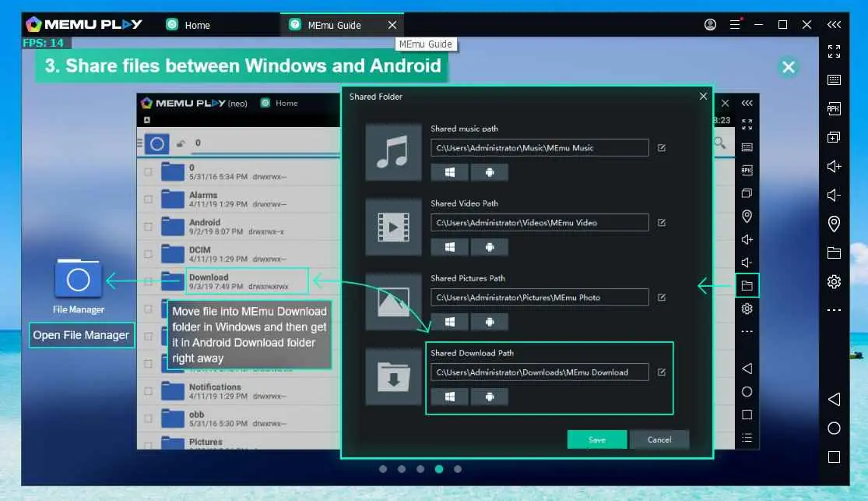Open settings gear in the outer emulator sidebar
This screenshot has height=501, width=868.
(834, 281)
